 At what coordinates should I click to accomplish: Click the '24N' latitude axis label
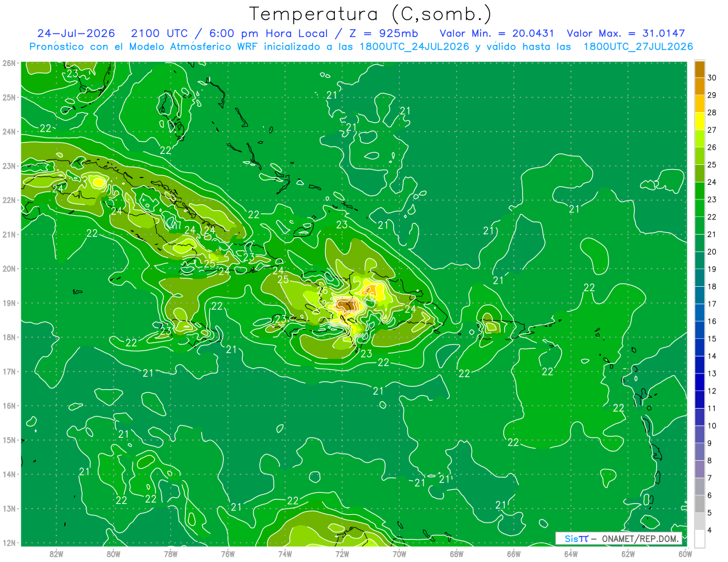[x=9, y=132]
